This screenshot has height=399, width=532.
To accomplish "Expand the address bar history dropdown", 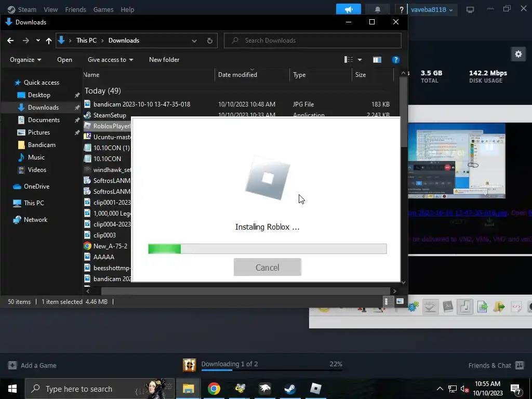I will [x=194, y=41].
